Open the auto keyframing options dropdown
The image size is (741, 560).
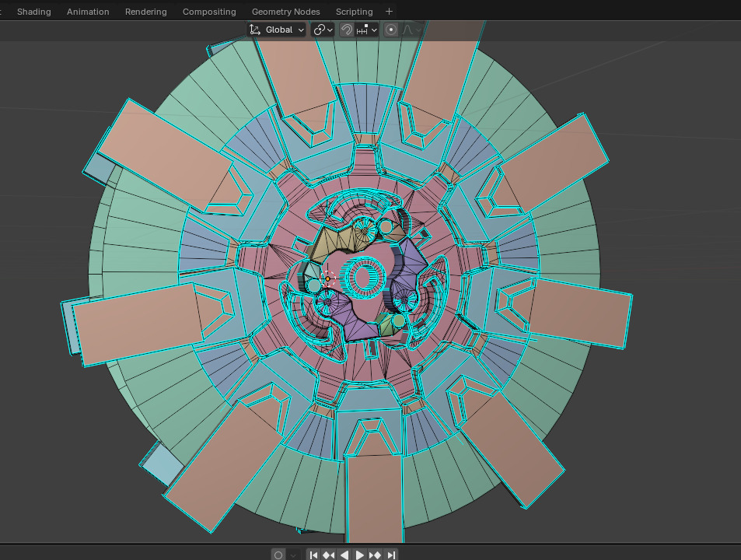[293, 555]
